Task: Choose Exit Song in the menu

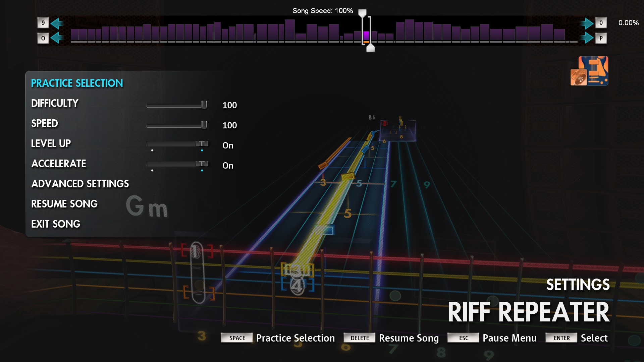Action: point(56,224)
